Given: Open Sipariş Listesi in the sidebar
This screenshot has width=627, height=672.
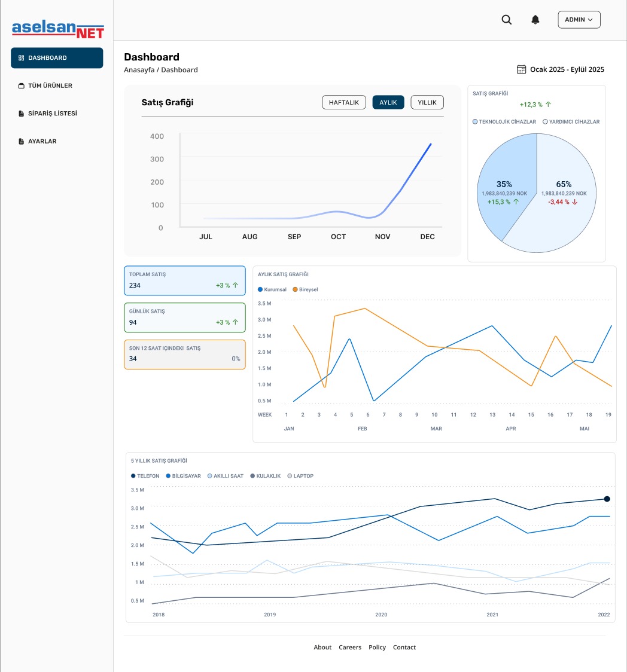Looking at the screenshot, I should pyautogui.click(x=53, y=114).
